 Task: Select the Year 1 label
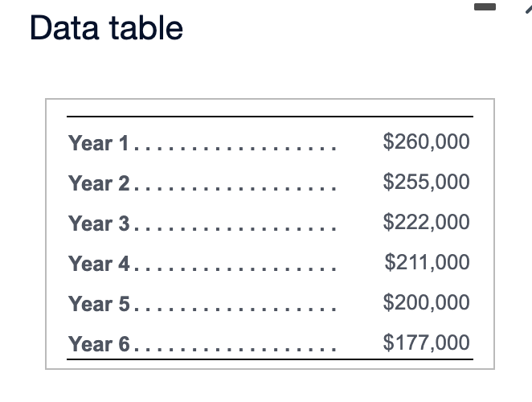coord(98,143)
